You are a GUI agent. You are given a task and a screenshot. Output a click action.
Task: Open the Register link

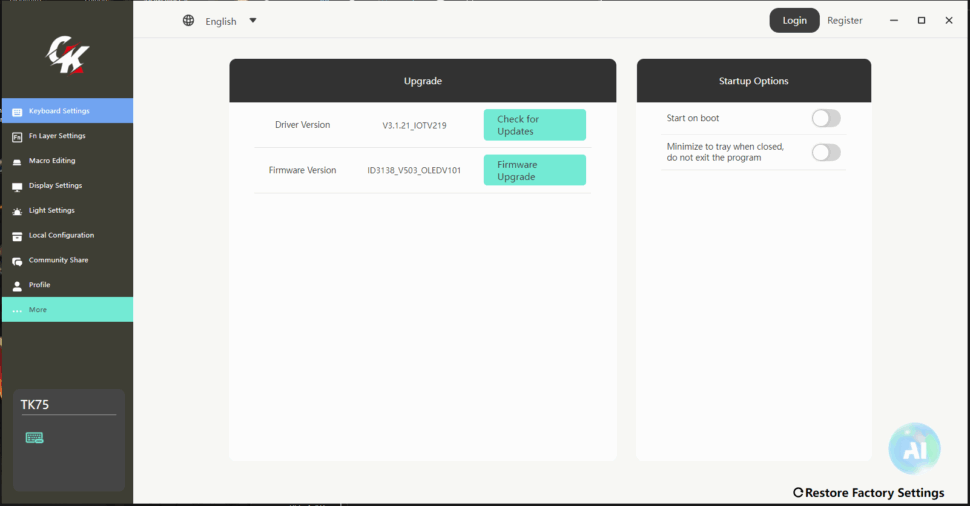(844, 21)
